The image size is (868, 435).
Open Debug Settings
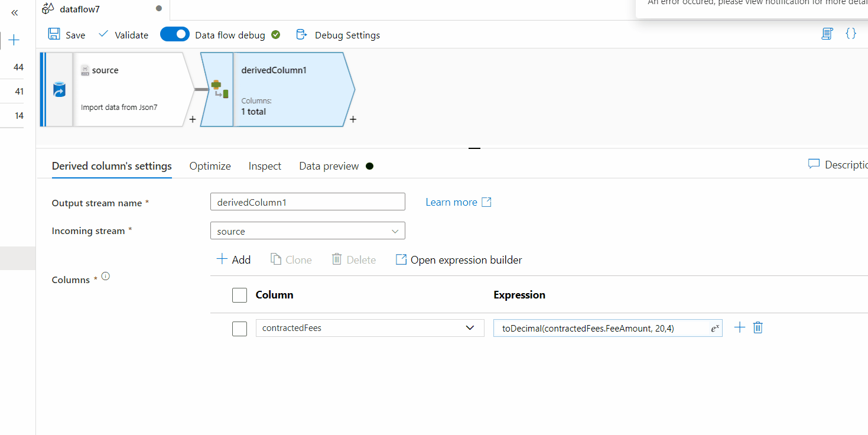coord(338,35)
